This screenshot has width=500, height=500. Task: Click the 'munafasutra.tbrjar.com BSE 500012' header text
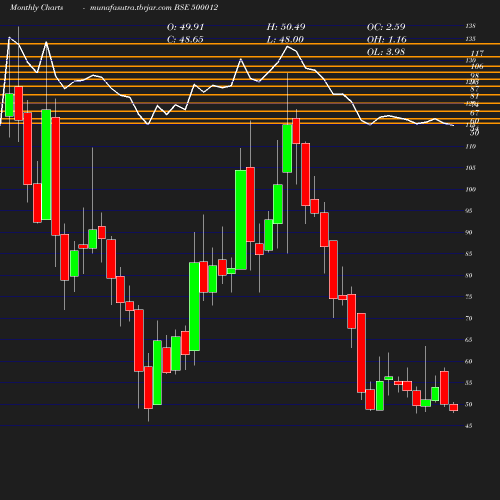154,8
